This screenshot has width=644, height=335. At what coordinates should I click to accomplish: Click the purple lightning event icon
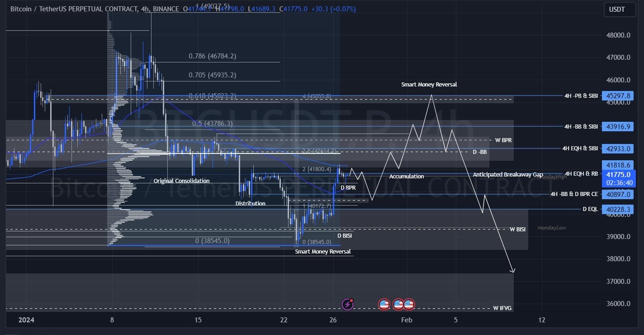click(347, 304)
